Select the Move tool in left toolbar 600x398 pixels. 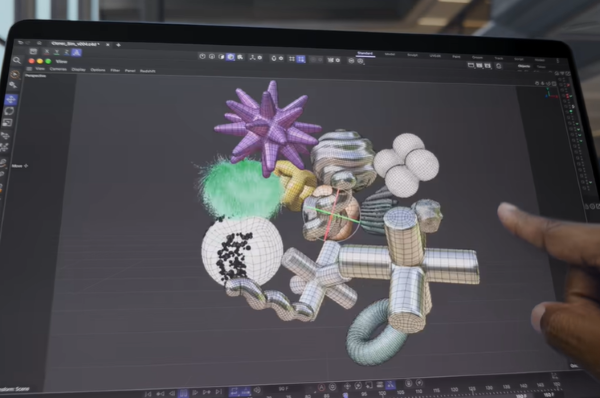11,100
